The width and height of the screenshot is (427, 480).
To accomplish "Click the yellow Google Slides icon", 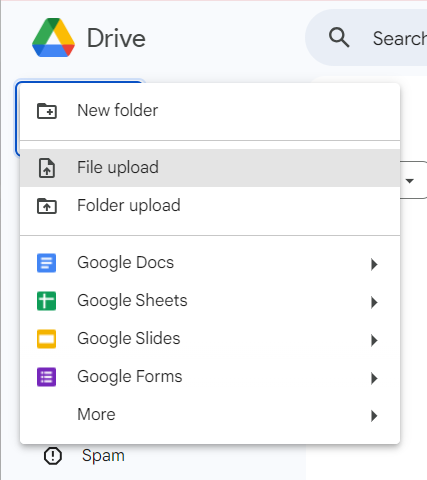I will point(46,339).
